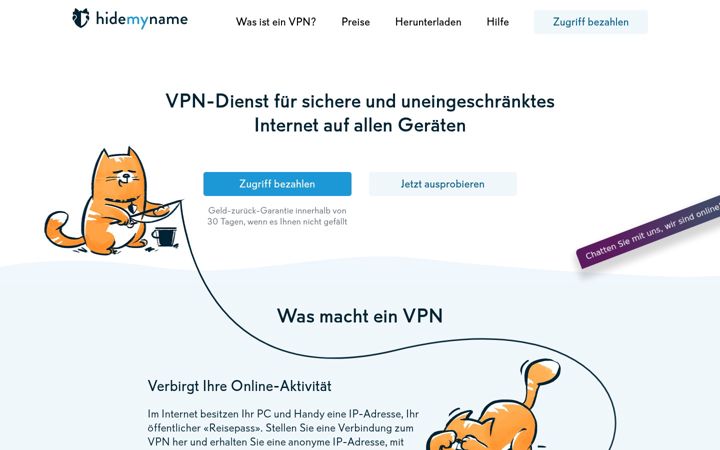Image resolution: width=720 pixels, height=450 pixels.
Task: Click the black bucket beside the cat
Action: coord(164,237)
